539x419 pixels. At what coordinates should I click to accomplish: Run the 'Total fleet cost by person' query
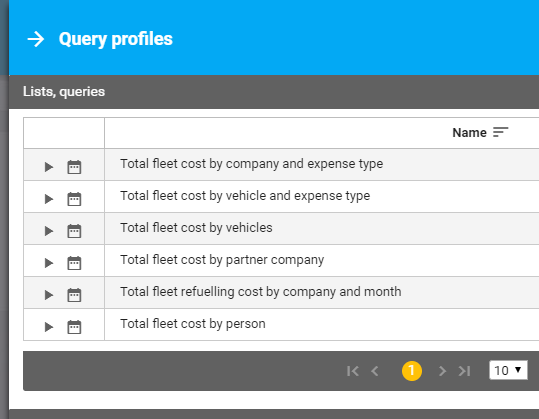tap(49, 327)
